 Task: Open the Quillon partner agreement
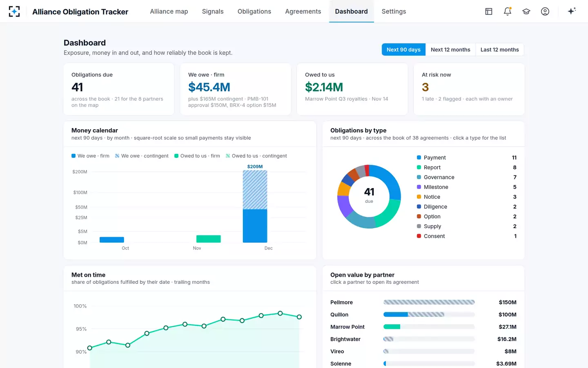coord(423,314)
